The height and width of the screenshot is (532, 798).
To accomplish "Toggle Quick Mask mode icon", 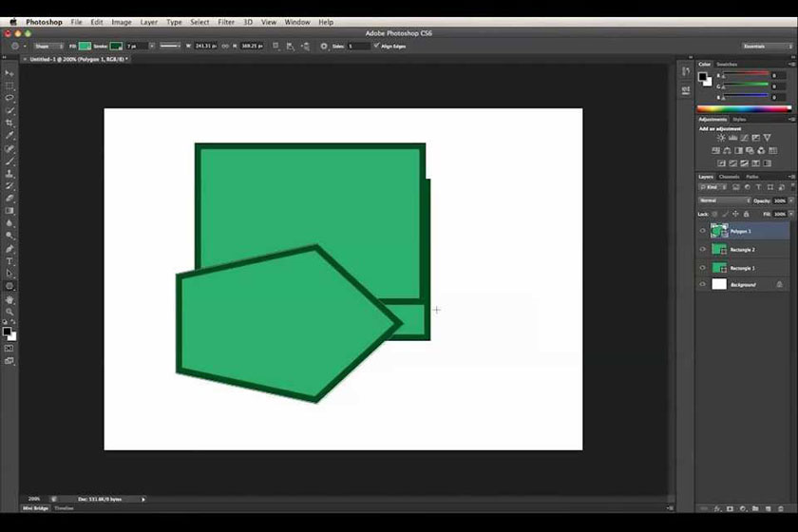I will (9, 349).
